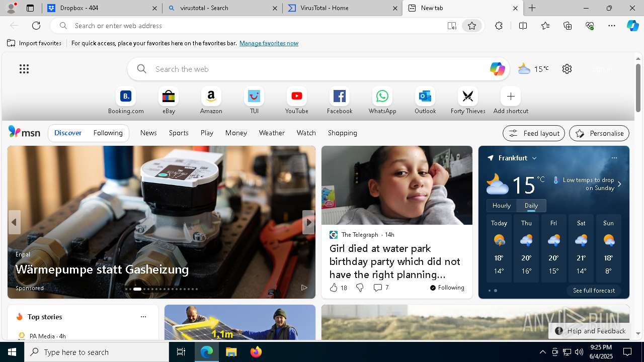
Task: Open Help and Feedback button
Action: click(590, 331)
